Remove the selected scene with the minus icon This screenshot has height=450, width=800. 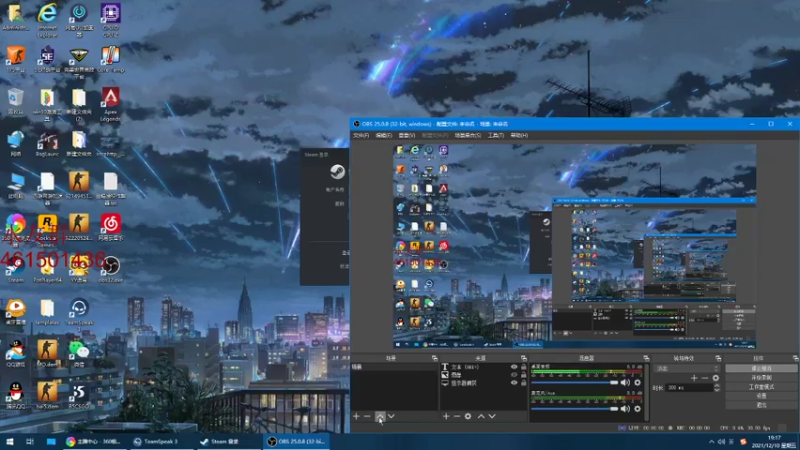click(367, 416)
